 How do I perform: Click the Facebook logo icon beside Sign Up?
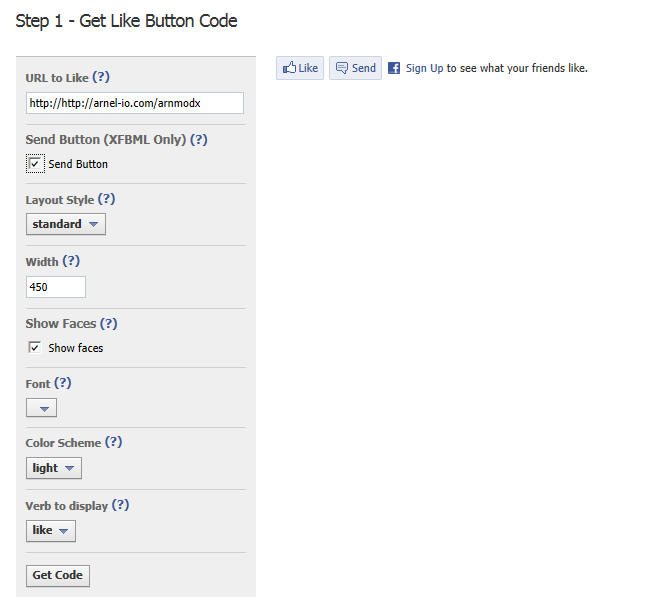394,68
